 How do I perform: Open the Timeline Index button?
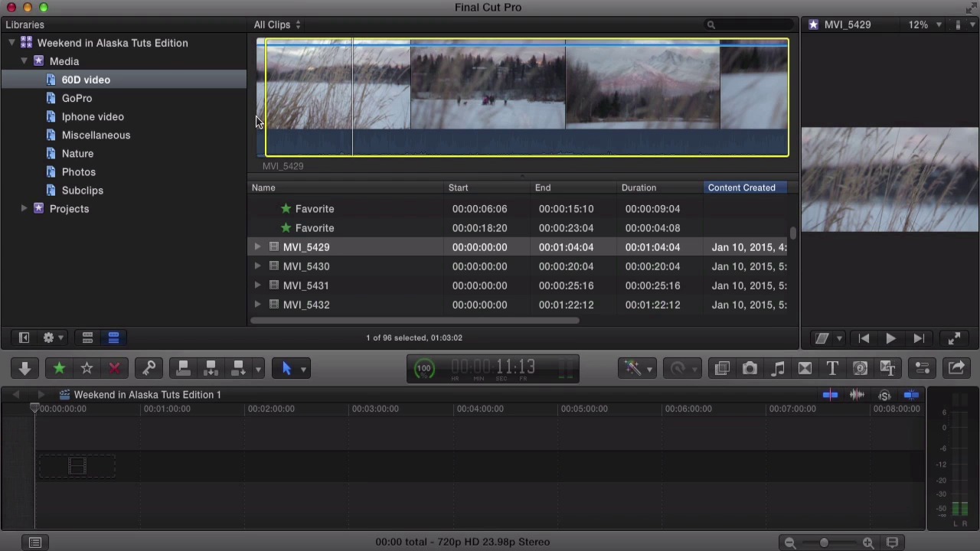tap(34, 543)
